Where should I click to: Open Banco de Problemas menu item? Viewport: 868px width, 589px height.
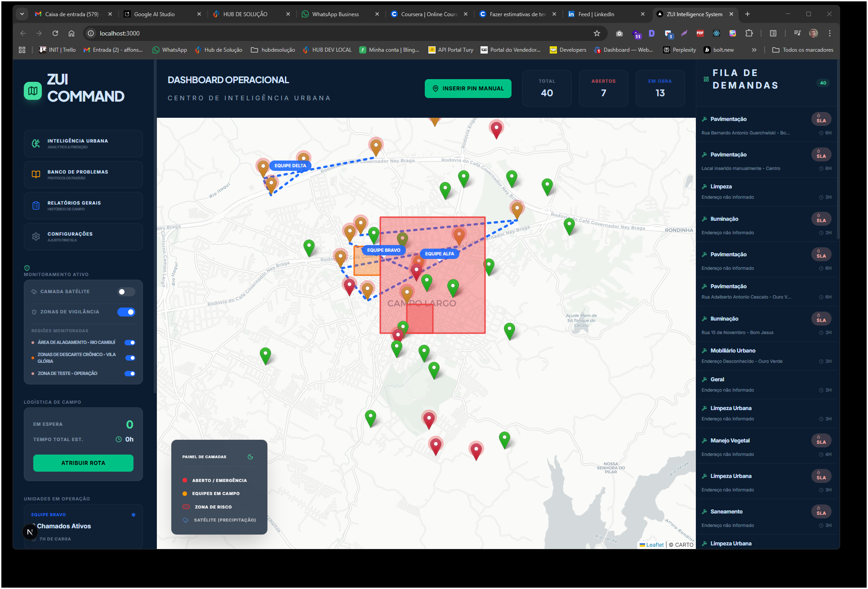[x=83, y=174]
